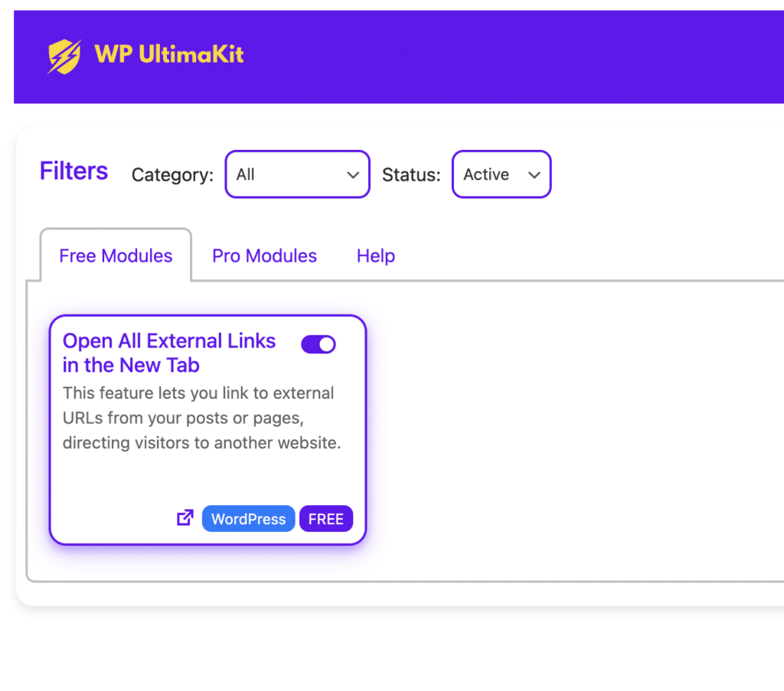Open the module's external link icon
784x691 pixels.
(185, 517)
